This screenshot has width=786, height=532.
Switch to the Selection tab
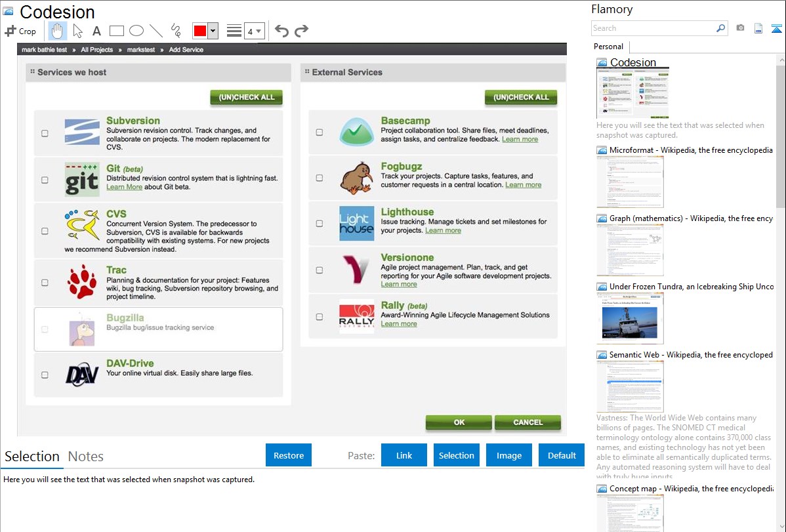(x=32, y=457)
